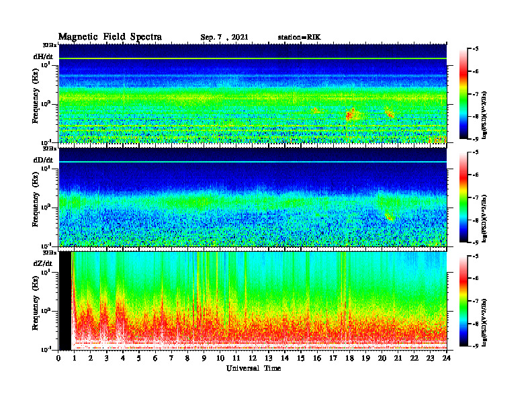Screen dimensions: 532x411
Task: Click the "1" hour tick label
Action: [75, 358]
